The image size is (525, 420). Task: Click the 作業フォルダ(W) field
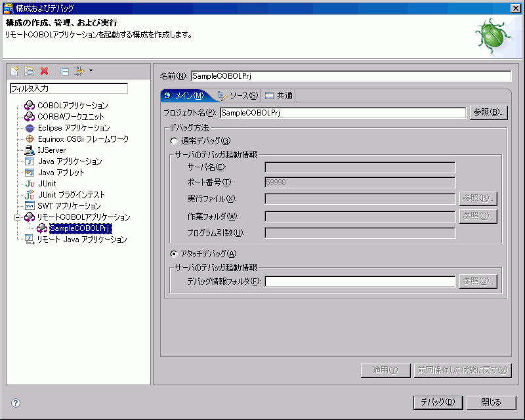360,217
